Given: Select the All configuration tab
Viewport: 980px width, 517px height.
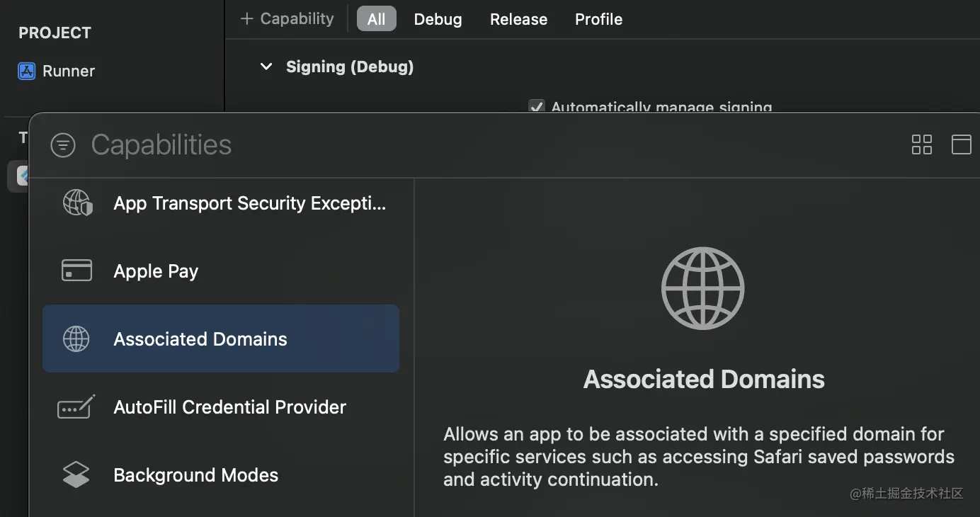Looking at the screenshot, I should [377, 19].
